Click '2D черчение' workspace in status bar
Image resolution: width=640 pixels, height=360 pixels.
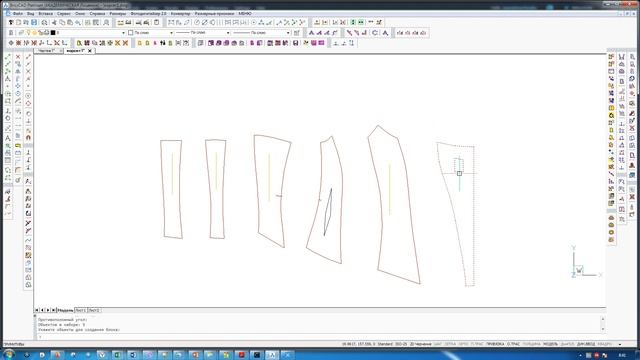tap(420, 344)
